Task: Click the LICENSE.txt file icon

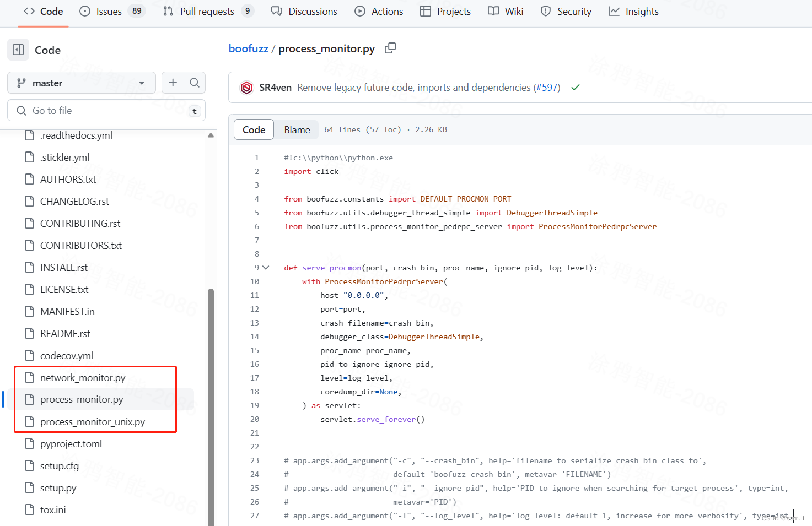Action: coord(30,289)
